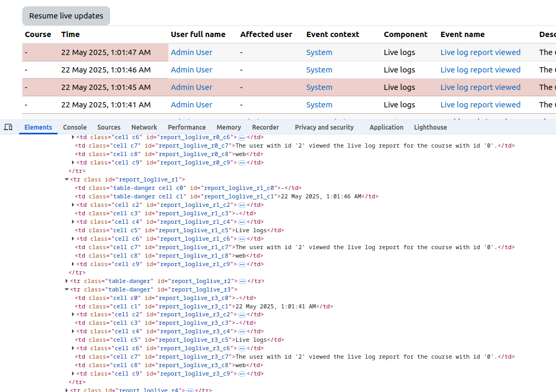Open the Lighthouse tab
The image size is (556, 392).
pyautogui.click(x=431, y=127)
